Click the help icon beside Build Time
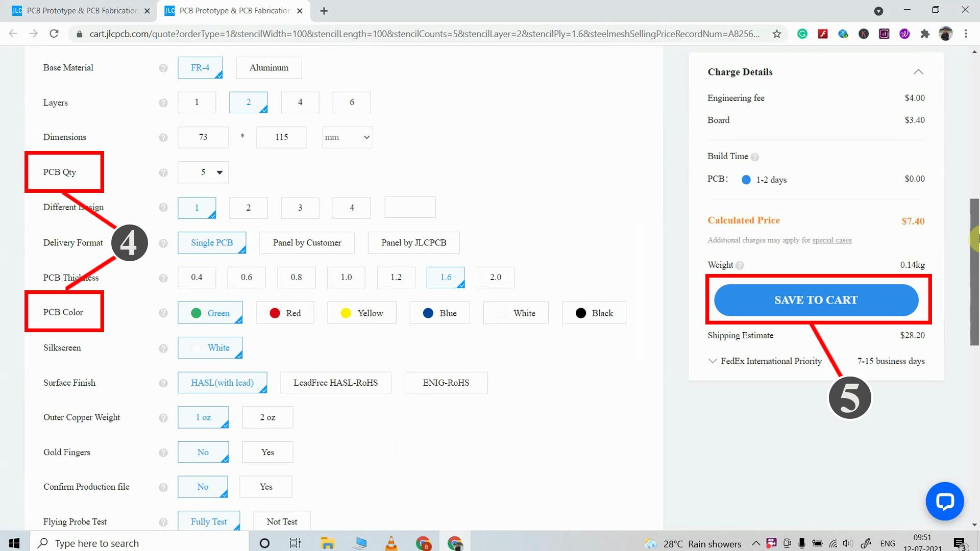Image resolution: width=980 pixels, height=551 pixels. [x=755, y=157]
